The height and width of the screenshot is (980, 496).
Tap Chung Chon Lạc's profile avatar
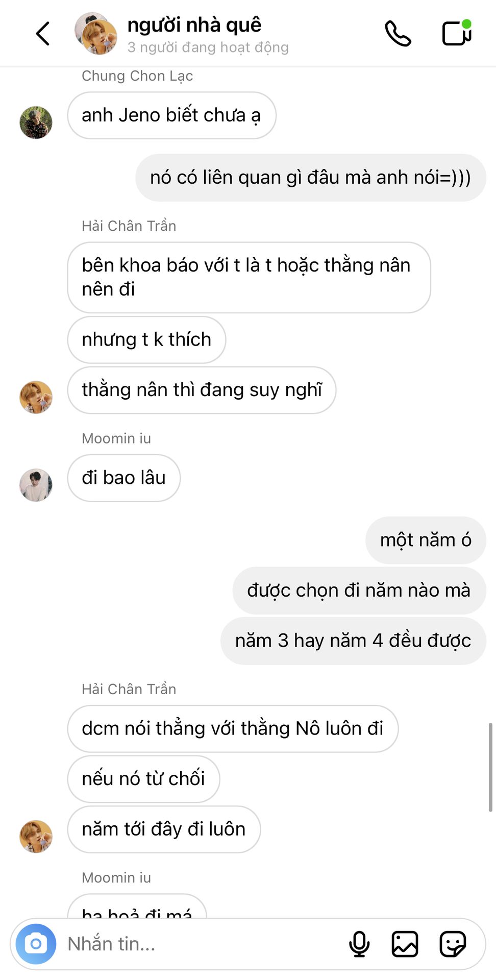click(36, 122)
